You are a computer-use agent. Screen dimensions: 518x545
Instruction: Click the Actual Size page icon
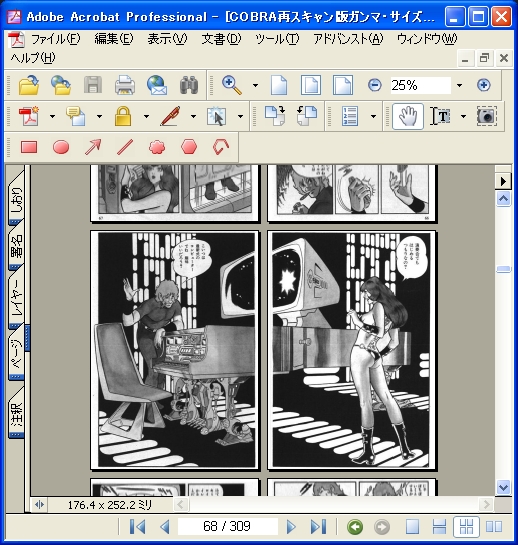pyautogui.click(x=279, y=85)
